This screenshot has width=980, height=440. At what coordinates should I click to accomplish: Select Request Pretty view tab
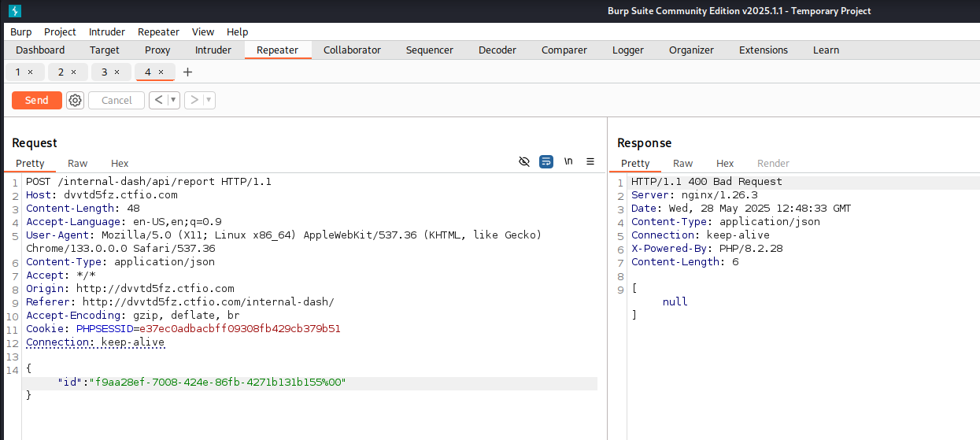[x=30, y=163]
